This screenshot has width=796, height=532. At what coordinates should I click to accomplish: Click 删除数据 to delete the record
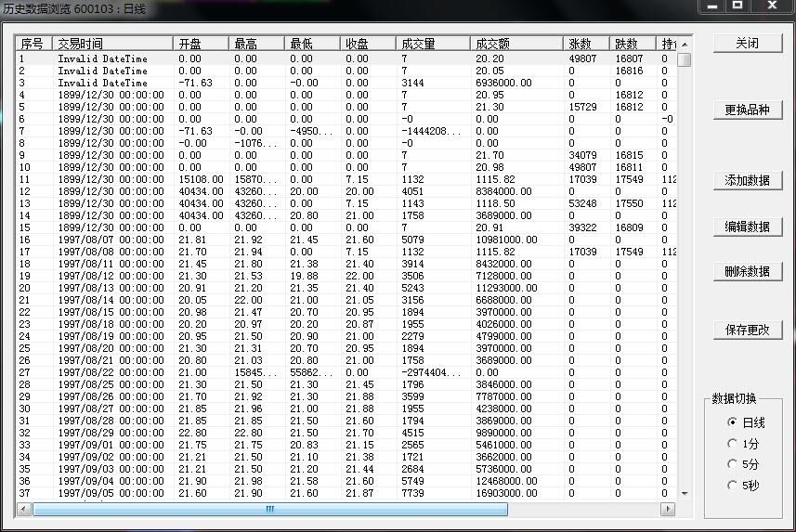pyautogui.click(x=748, y=271)
